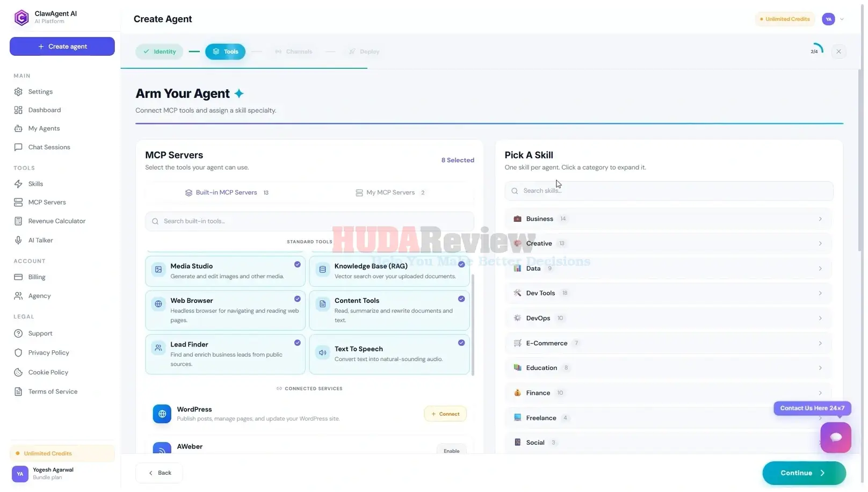868x492 pixels.
Task: Switch to My MCP Servers tab
Action: tap(390, 193)
